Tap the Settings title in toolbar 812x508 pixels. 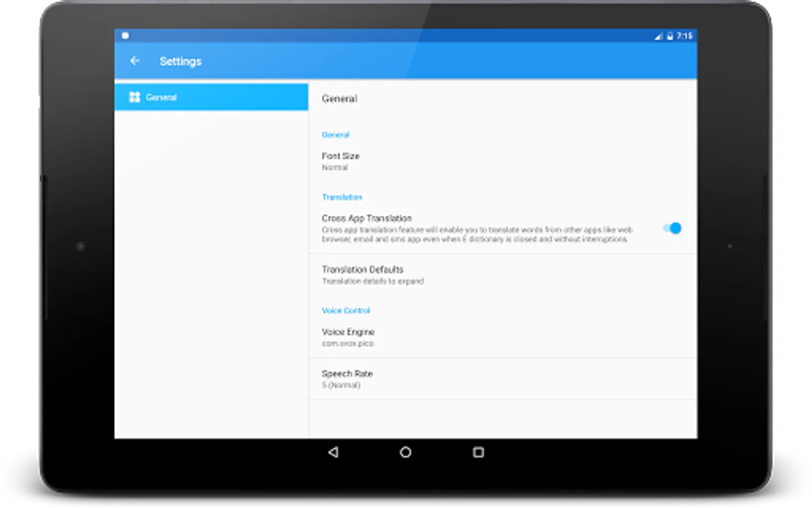(x=180, y=61)
